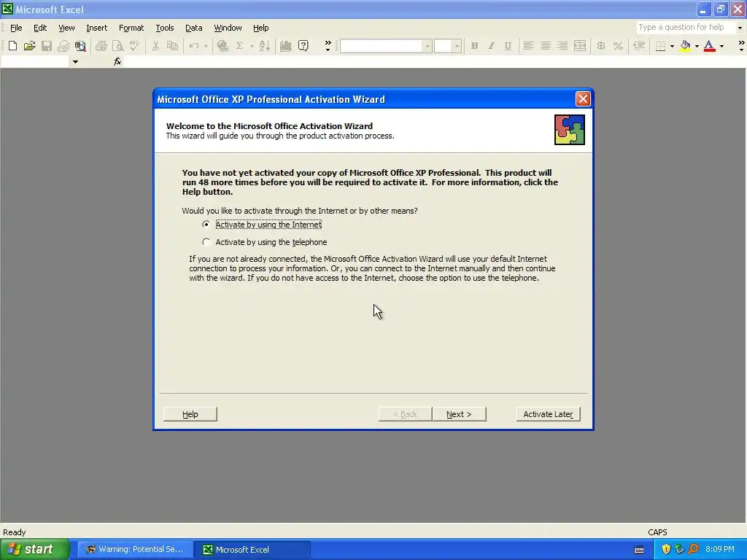Open the Fill Color dropdown arrow

coord(697,46)
